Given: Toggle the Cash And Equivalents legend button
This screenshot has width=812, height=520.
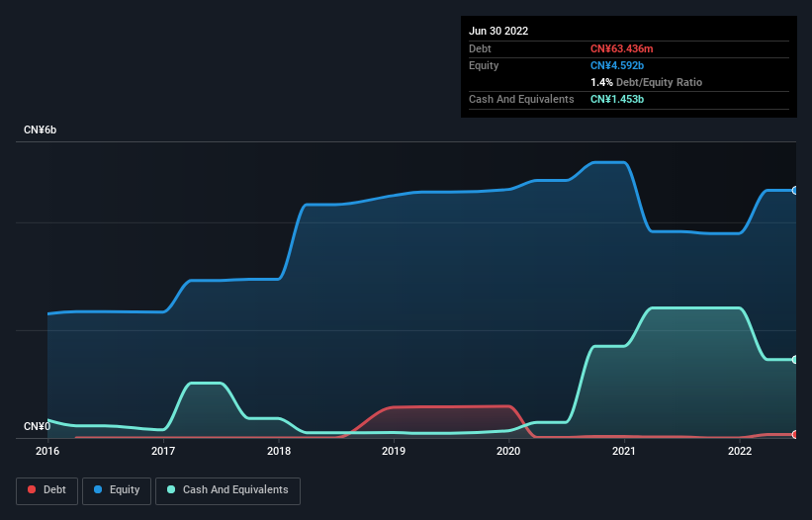Looking at the screenshot, I should [x=227, y=490].
